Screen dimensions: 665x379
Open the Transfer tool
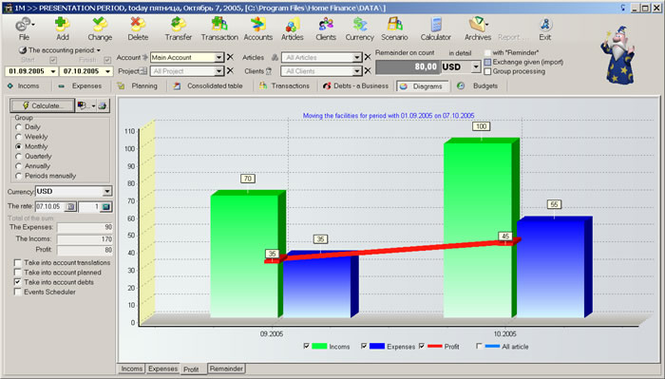[178, 24]
